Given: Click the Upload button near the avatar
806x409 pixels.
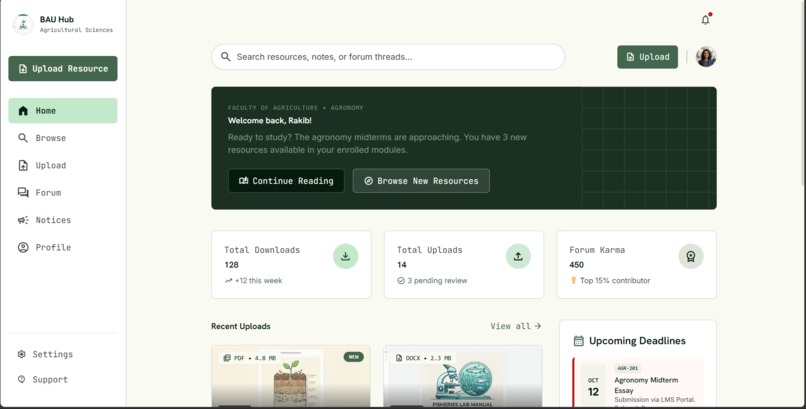Looking at the screenshot, I should point(647,57).
